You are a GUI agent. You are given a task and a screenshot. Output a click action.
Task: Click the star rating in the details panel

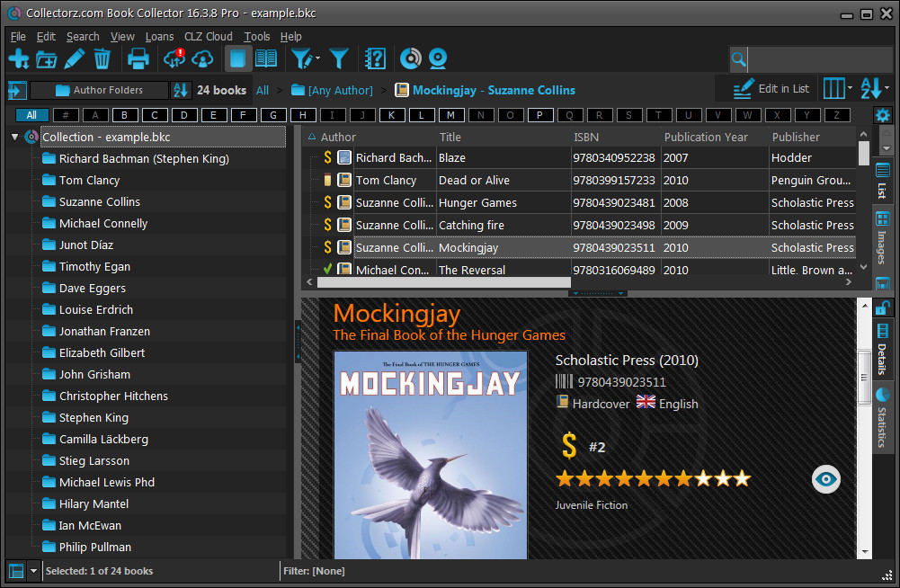(653, 477)
